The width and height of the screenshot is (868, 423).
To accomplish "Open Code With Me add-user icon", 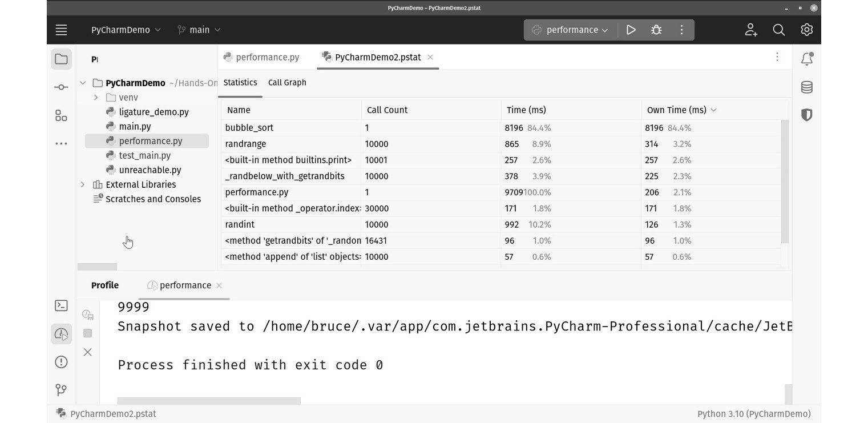I will [x=751, y=30].
